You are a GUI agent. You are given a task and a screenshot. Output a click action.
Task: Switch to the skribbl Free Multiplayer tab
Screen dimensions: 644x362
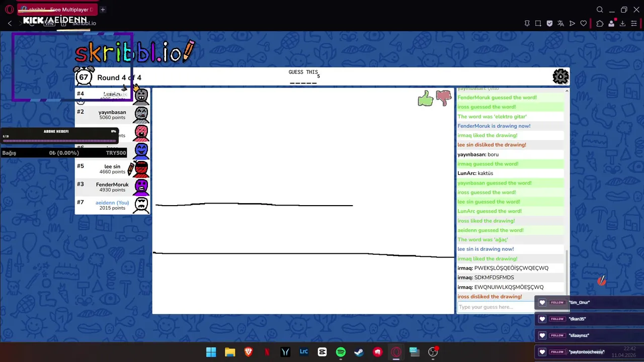point(57,10)
